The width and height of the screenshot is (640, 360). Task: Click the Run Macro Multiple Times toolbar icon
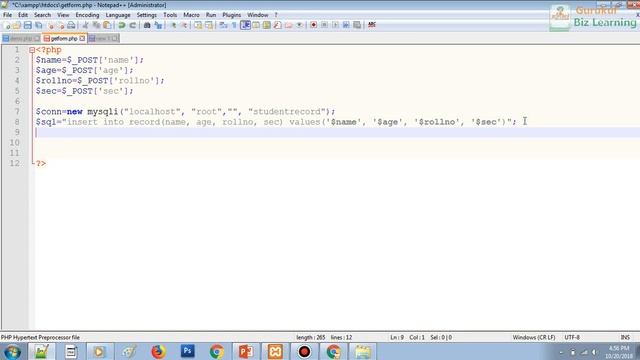tap(346, 25)
